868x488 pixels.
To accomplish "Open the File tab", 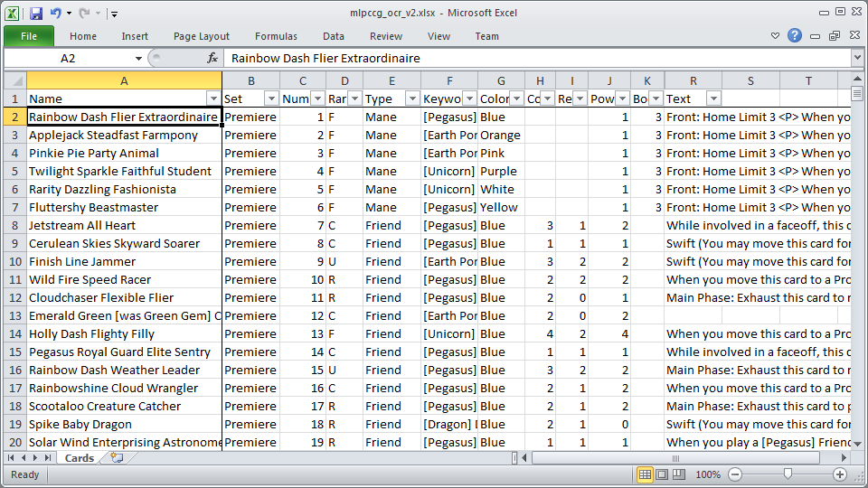I will click(29, 36).
